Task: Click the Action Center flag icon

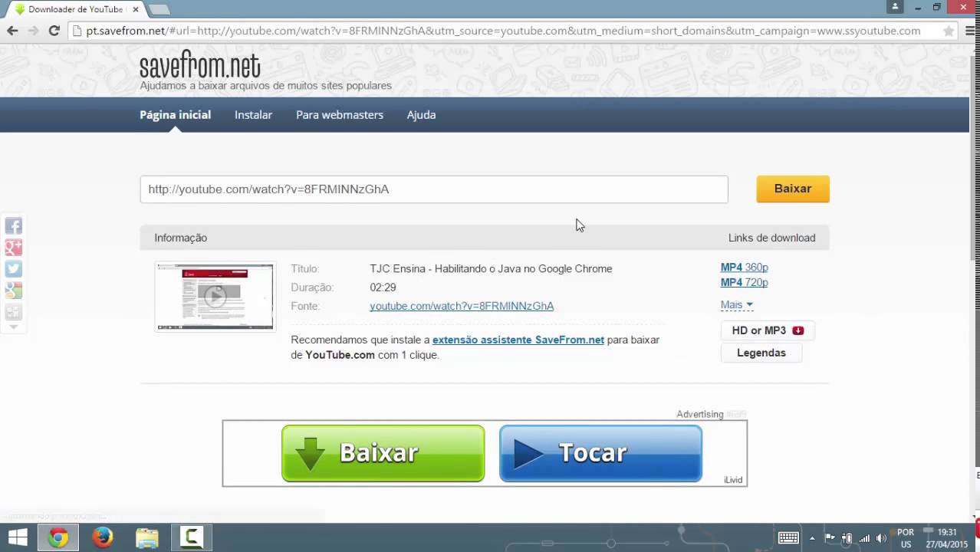Action: pos(830,538)
